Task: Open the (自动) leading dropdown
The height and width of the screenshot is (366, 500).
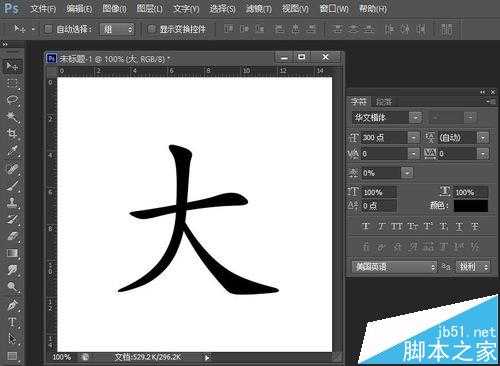Action: 483,137
